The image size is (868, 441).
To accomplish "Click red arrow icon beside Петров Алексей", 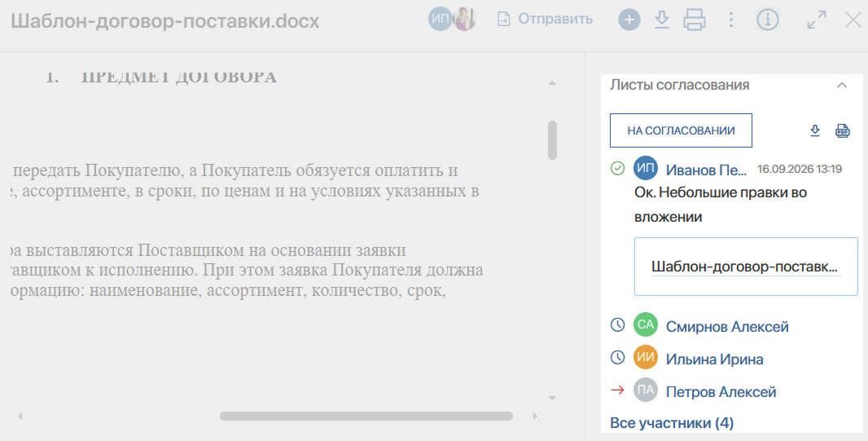I will (617, 390).
